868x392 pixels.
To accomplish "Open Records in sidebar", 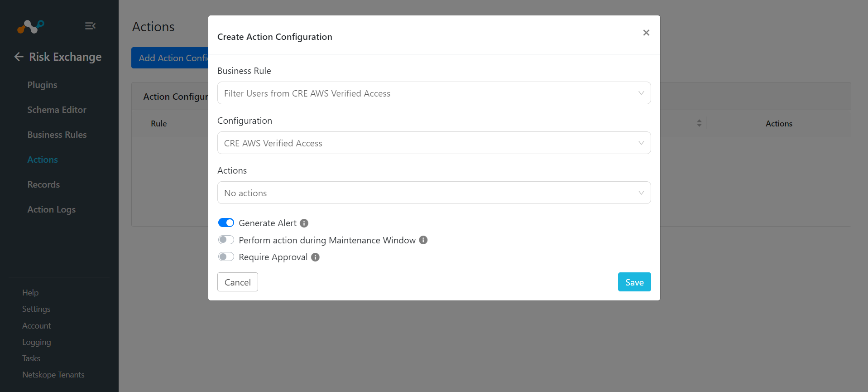I will (x=43, y=184).
